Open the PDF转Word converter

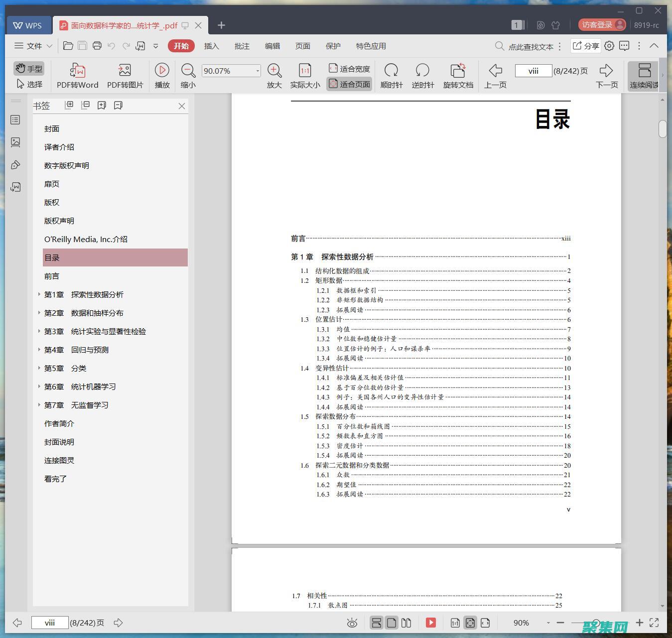77,75
